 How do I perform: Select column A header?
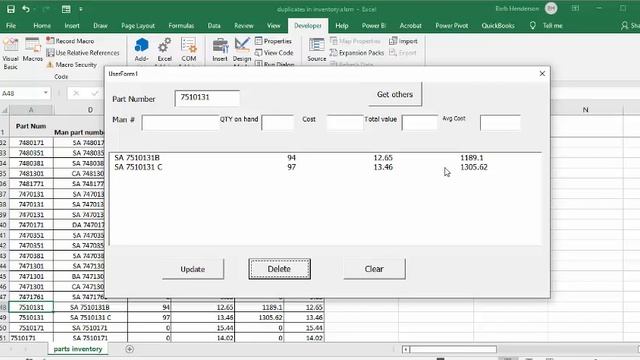[x=31, y=110]
